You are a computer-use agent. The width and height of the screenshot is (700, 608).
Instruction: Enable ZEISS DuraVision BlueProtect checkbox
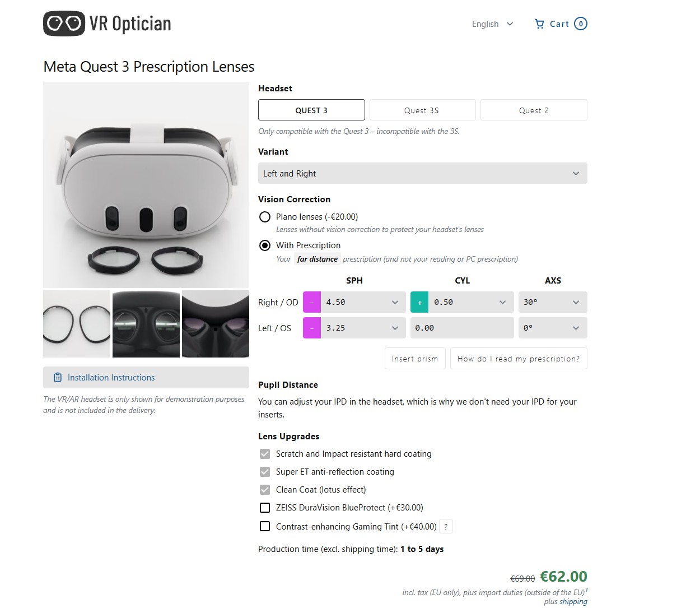(x=265, y=508)
